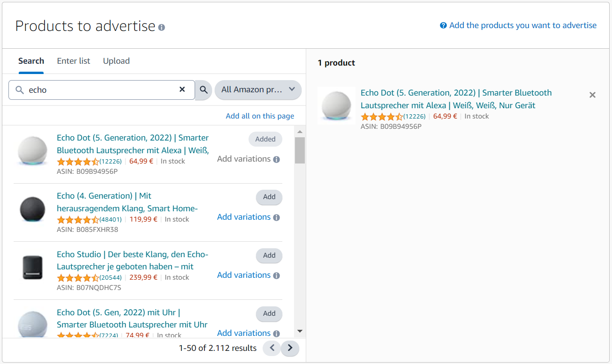
Task: Open the All Amazon products dropdown
Action: point(258,89)
